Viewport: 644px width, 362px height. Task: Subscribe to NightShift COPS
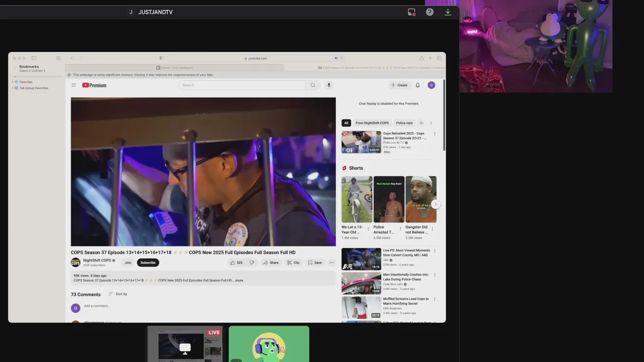tap(148, 262)
